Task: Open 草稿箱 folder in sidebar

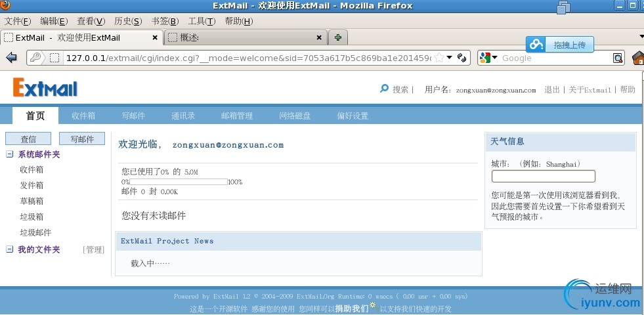Action: click(x=32, y=201)
